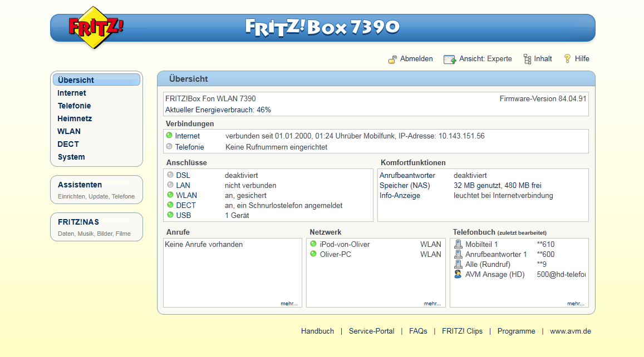Open the WLAN menu in sidebar

(69, 131)
